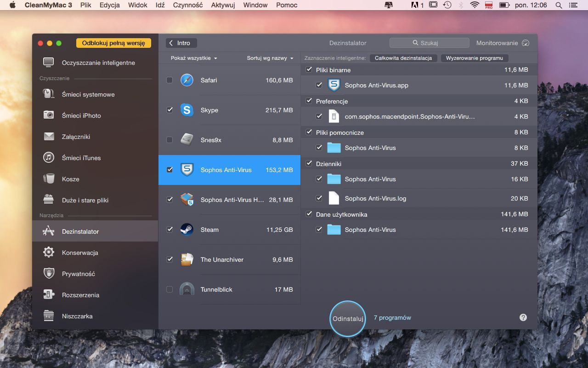Open Monitorowanie gauge icon

(x=526, y=43)
